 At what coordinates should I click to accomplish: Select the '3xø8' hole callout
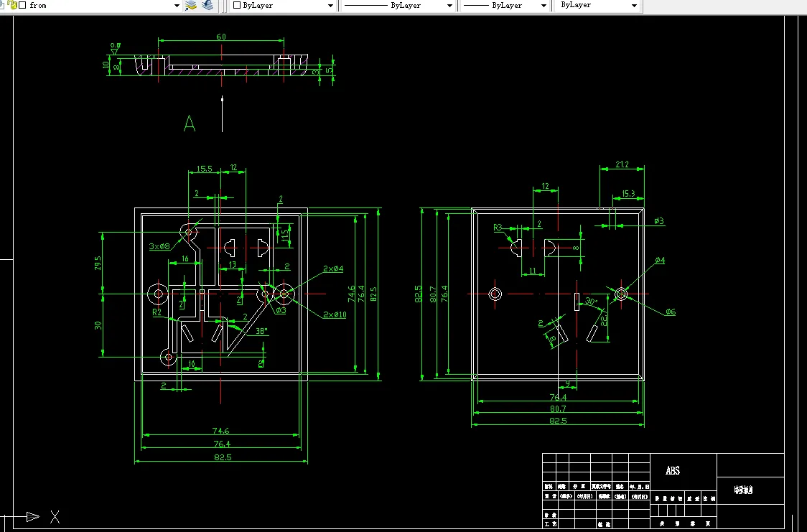tap(159, 246)
